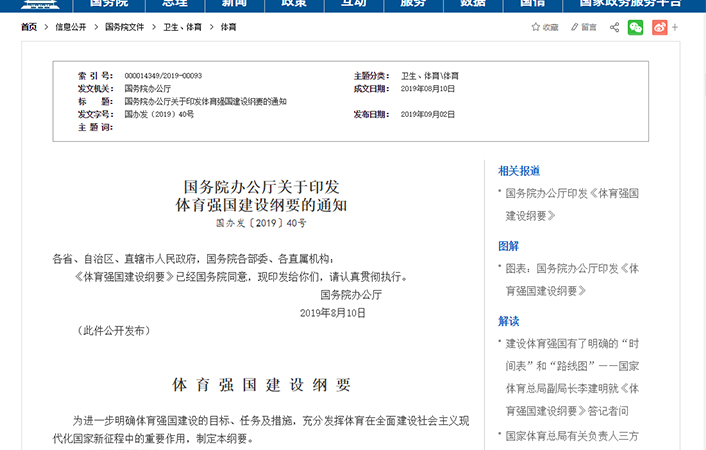Go to 信息公开 breadcrumb link
The width and height of the screenshot is (706, 450).
coord(71,27)
